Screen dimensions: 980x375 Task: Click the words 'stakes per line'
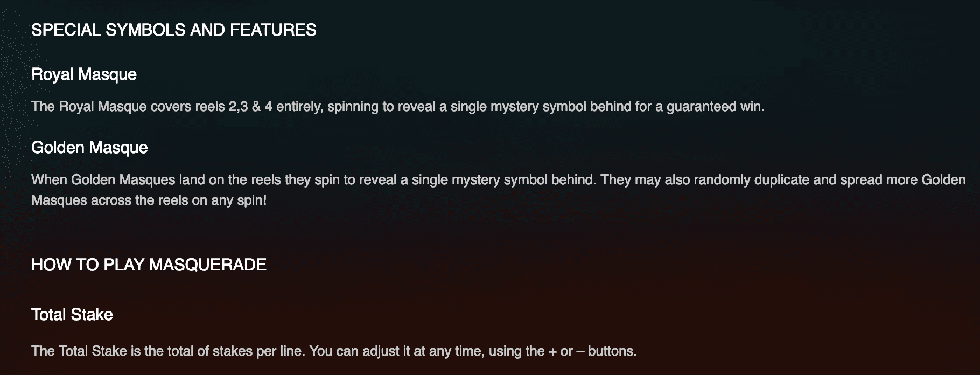[x=259, y=351]
